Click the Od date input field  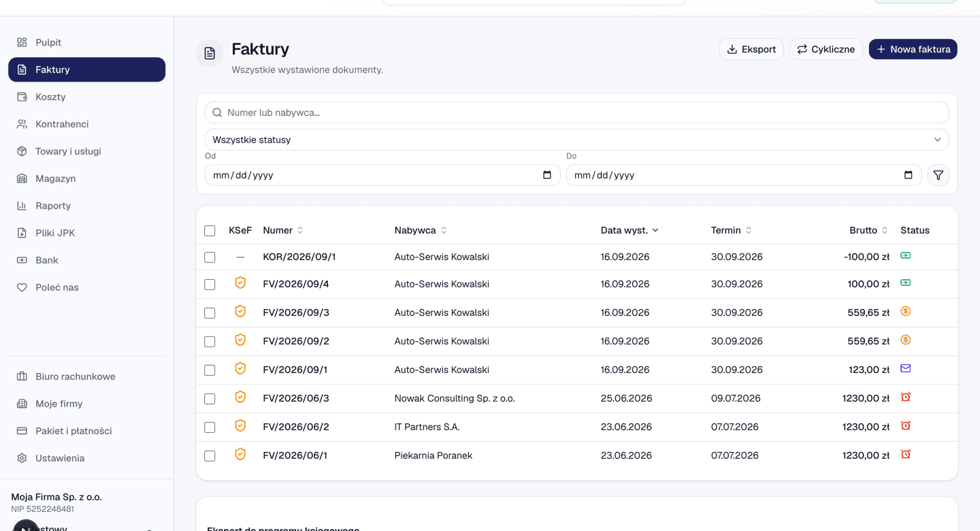[x=382, y=175]
